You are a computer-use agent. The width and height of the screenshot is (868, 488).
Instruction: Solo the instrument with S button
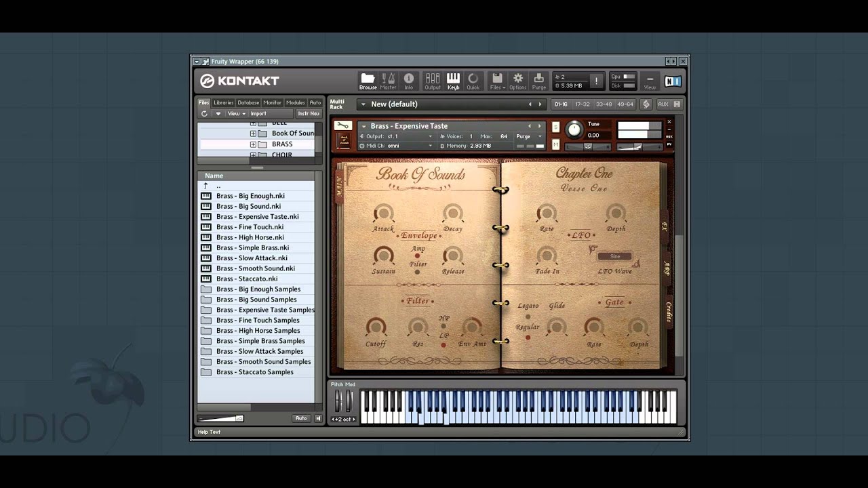[x=555, y=127]
